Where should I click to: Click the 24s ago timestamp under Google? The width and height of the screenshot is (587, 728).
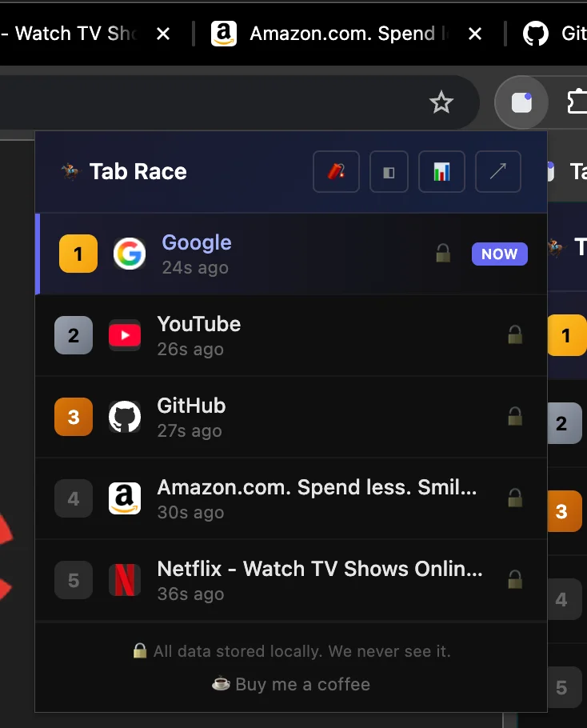click(195, 268)
